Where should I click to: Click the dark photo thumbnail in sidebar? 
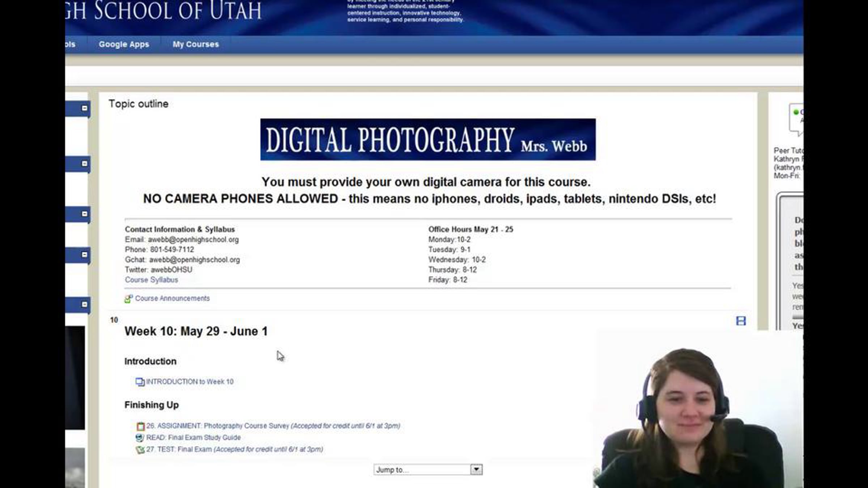point(75,378)
